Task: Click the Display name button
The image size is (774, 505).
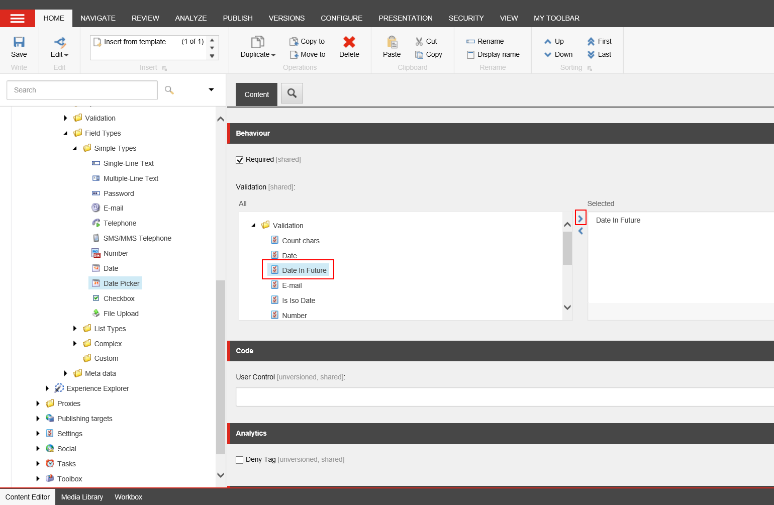Action: click(x=492, y=54)
